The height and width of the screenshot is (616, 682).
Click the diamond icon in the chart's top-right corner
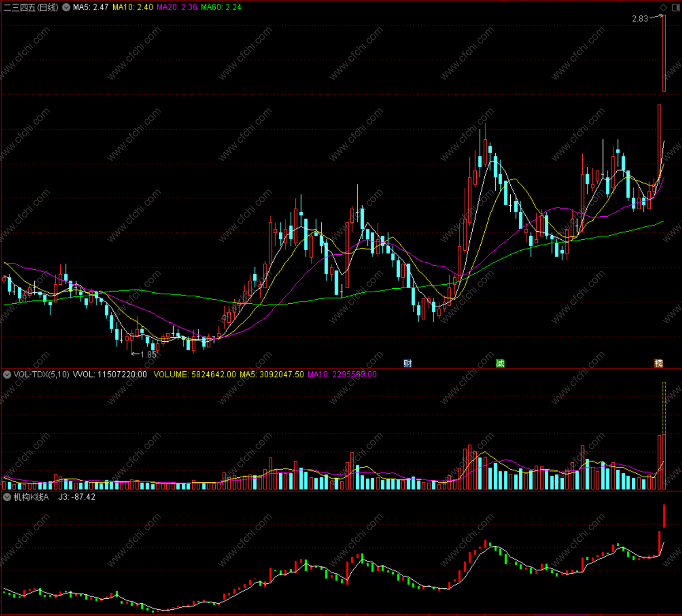point(664,7)
